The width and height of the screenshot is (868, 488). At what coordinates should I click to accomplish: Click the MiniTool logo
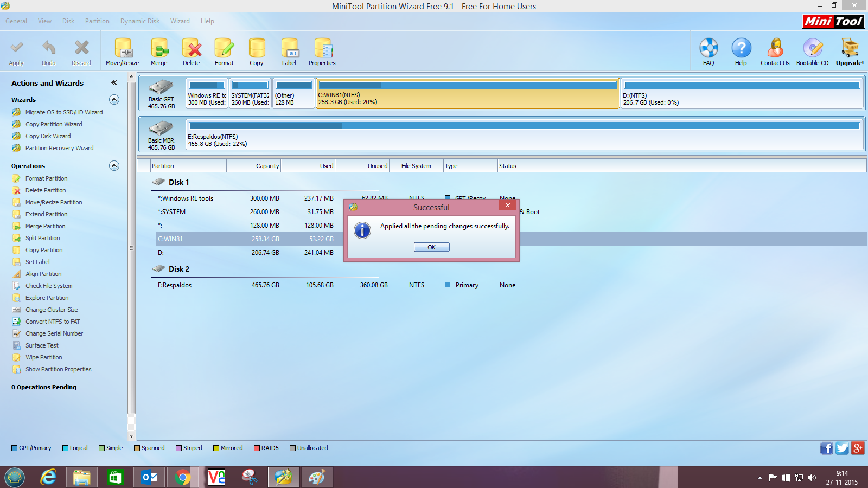pyautogui.click(x=833, y=21)
